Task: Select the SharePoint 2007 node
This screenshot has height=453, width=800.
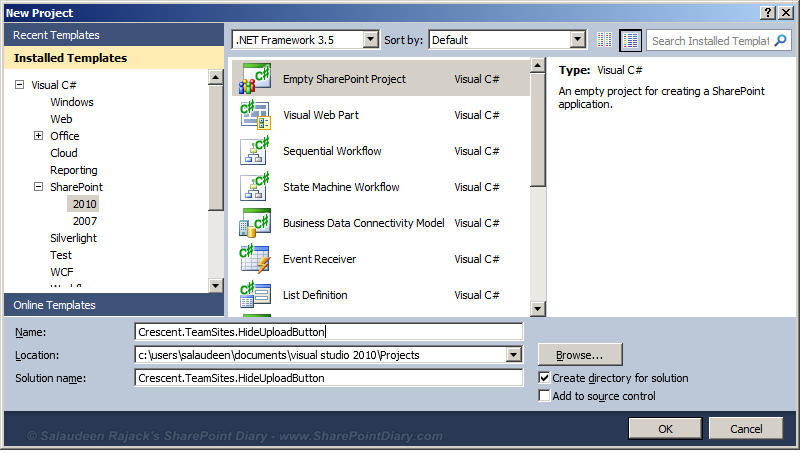Action: click(x=85, y=221)
